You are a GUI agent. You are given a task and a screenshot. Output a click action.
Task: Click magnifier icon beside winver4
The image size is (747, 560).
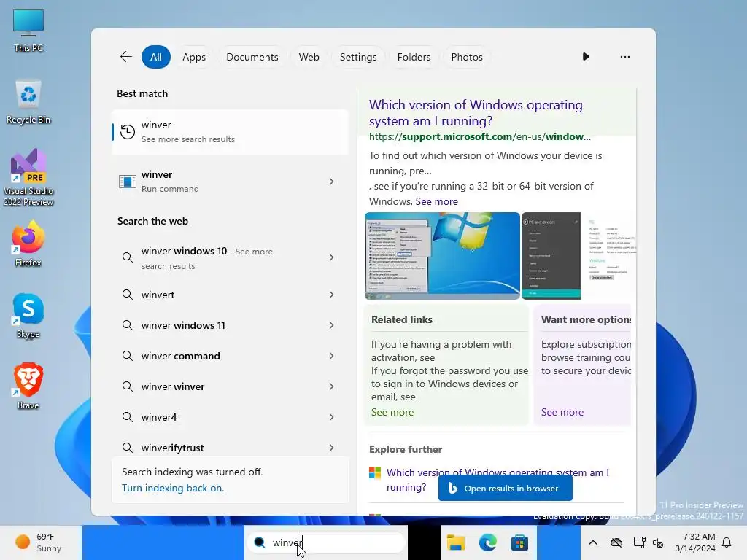click(x=127, y=416)
